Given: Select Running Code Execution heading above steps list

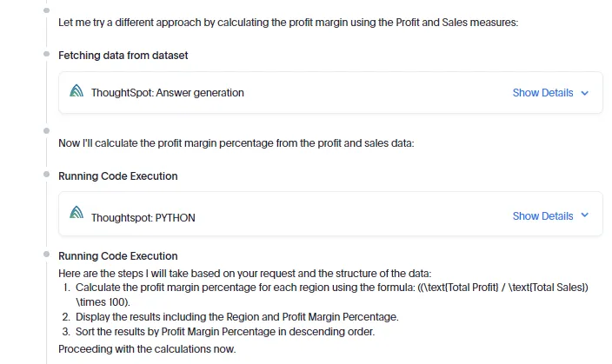Looking at the screenshot, I should (x=117, y=256).
